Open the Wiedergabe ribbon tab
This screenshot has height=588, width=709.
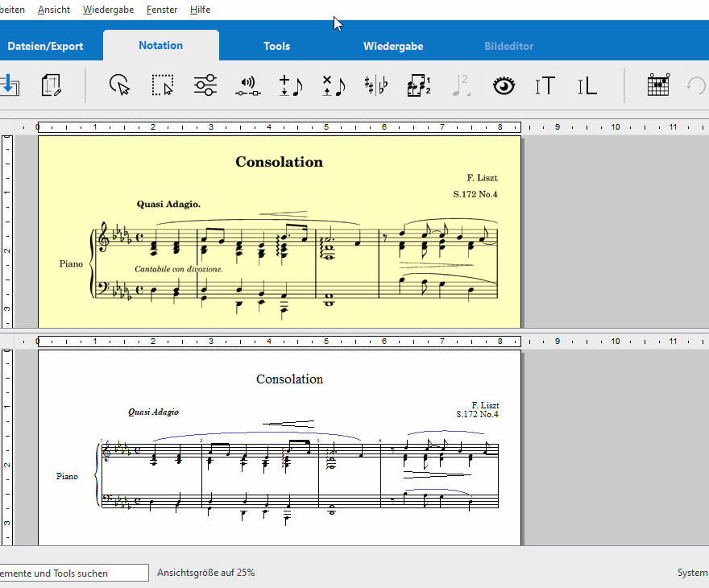coord(392,46)
